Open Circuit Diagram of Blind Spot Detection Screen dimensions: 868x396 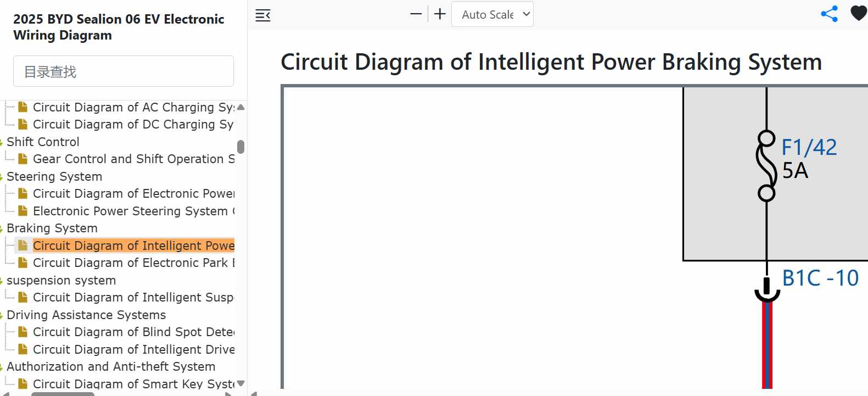133,332
